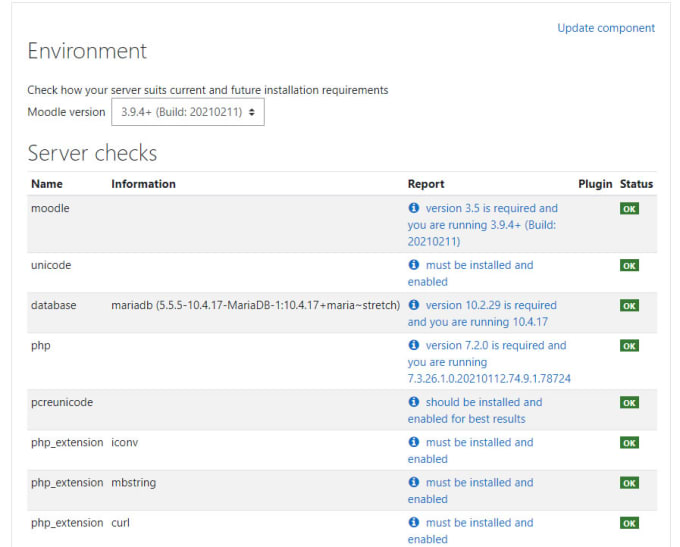Open the Moodle version dropdown

click(x=188, y=112)
